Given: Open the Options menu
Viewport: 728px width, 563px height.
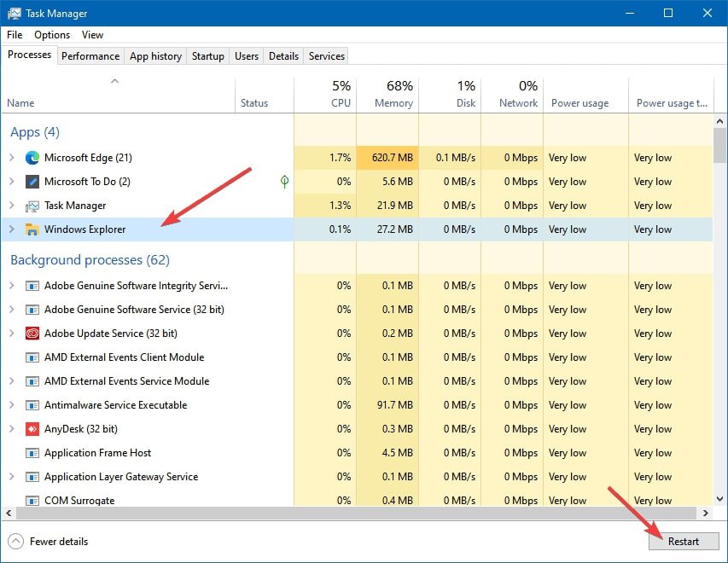Looking at the screenshot, I should [52, 35].
